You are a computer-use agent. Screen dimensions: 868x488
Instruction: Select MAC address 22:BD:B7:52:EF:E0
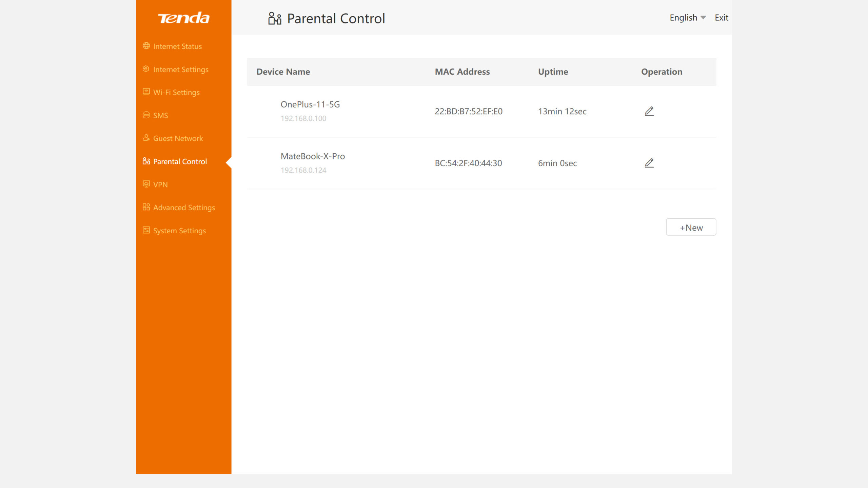(x=469, y=111)
